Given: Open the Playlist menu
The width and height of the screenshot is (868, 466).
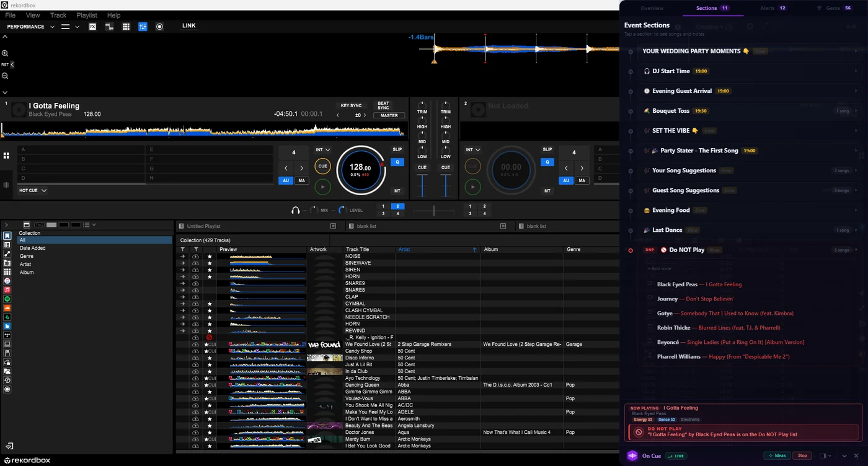Looking at the screenshot, I should coord(87,15).
